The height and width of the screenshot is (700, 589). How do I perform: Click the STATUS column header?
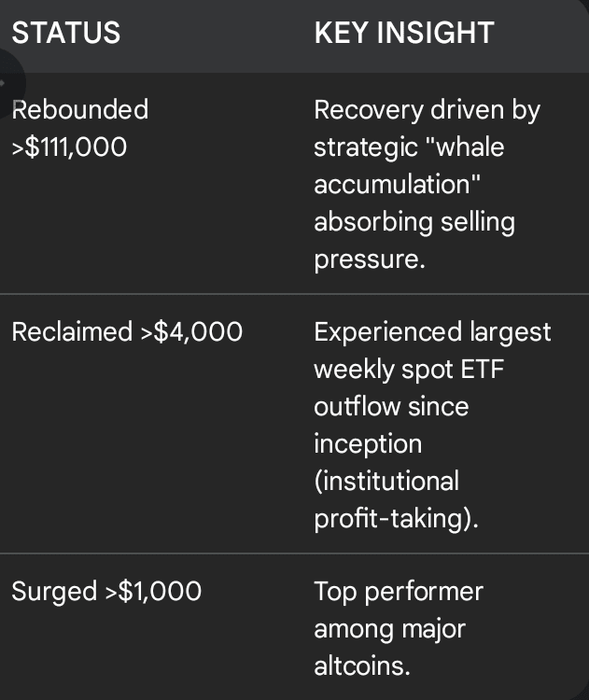pyautogui.click(x=65, y=34)
